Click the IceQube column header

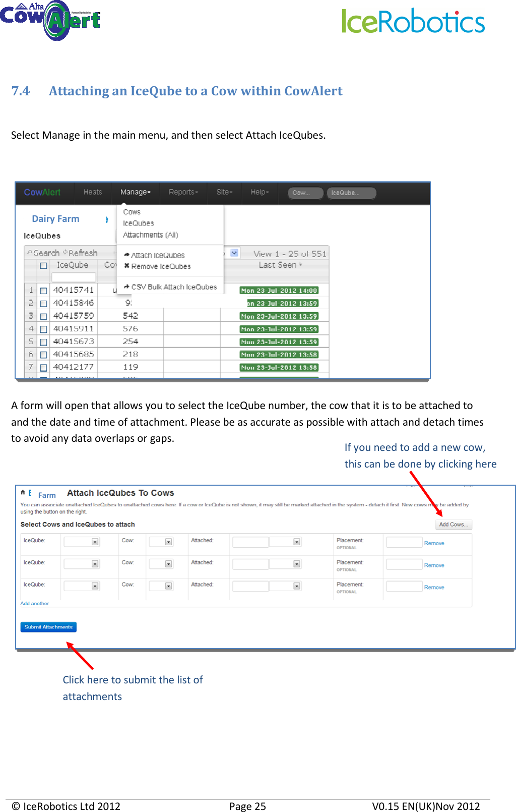73,265
